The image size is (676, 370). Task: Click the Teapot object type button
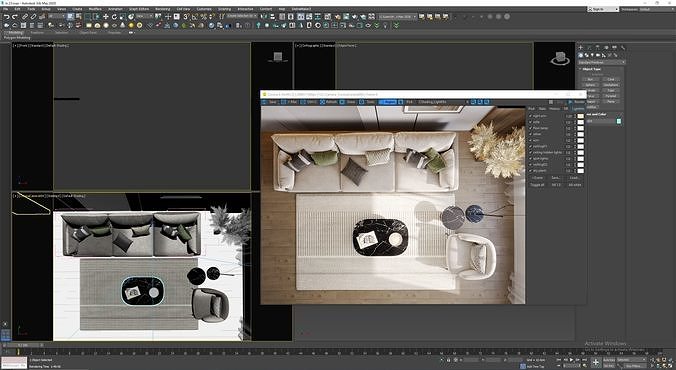(x=591, y=101)
